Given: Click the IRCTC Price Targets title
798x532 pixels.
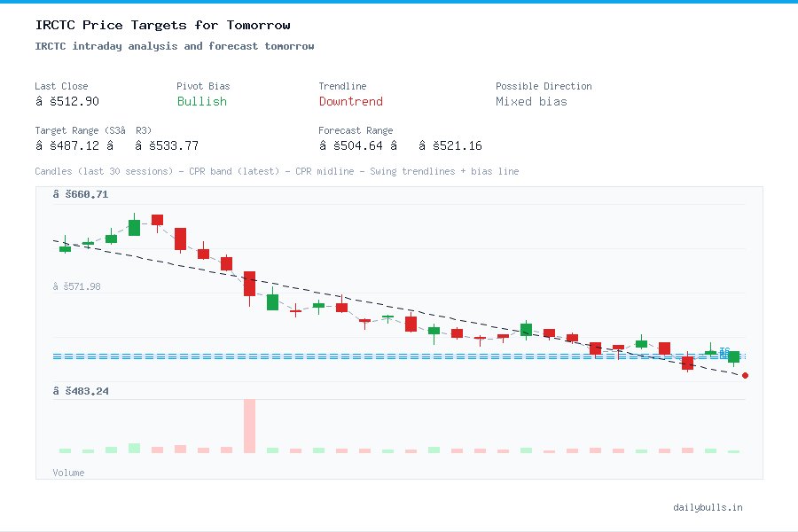Looking at the screenshot, I should pyautogui.click(x=161, y=25).
